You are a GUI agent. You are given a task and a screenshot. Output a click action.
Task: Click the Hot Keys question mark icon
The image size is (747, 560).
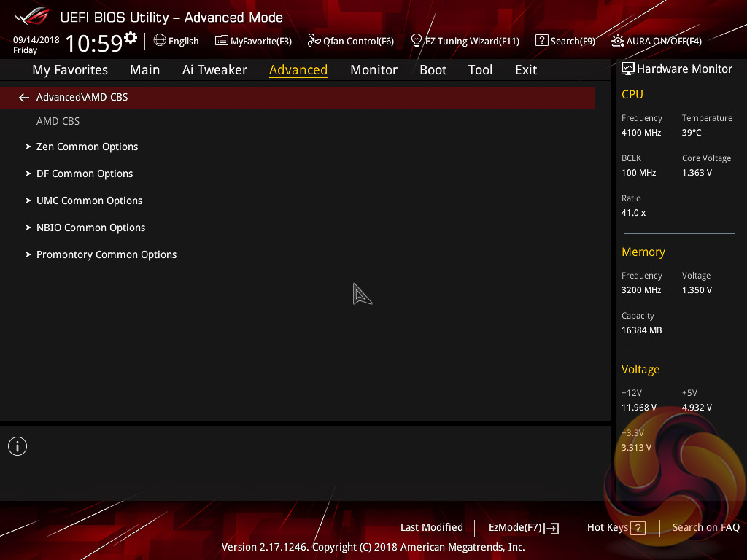pyautogui.click(x=638, y=528)
